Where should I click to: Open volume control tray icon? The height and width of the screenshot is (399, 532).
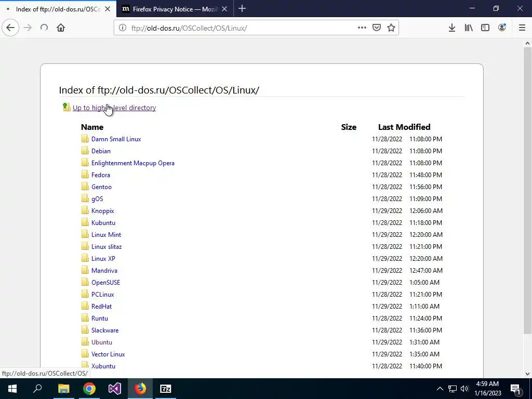click(x=464, y=389)
